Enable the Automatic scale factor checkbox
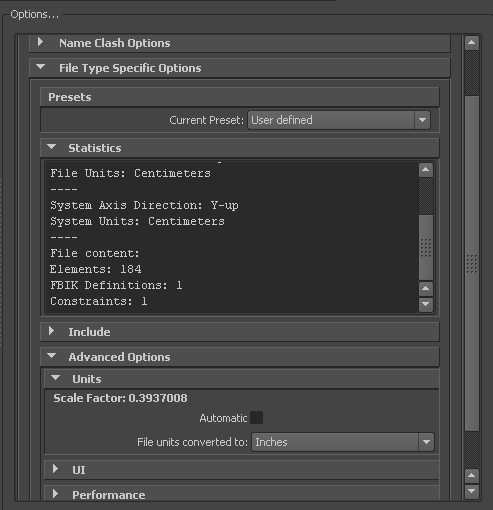 [256, 418]
